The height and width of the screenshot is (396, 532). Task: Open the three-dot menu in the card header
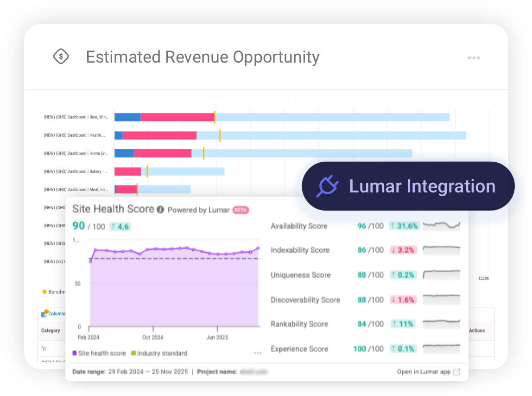[474, 57]
